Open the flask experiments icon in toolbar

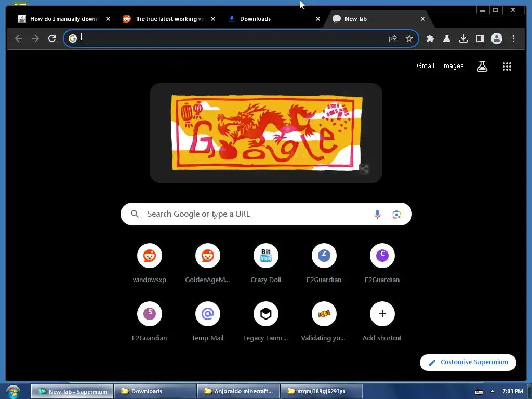tap(446, 38)
